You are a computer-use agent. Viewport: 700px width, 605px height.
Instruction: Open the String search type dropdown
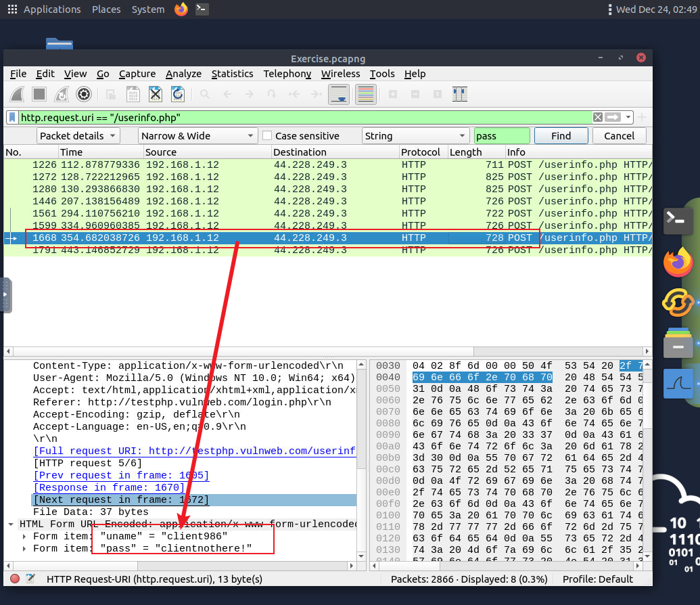pos(415,136)
